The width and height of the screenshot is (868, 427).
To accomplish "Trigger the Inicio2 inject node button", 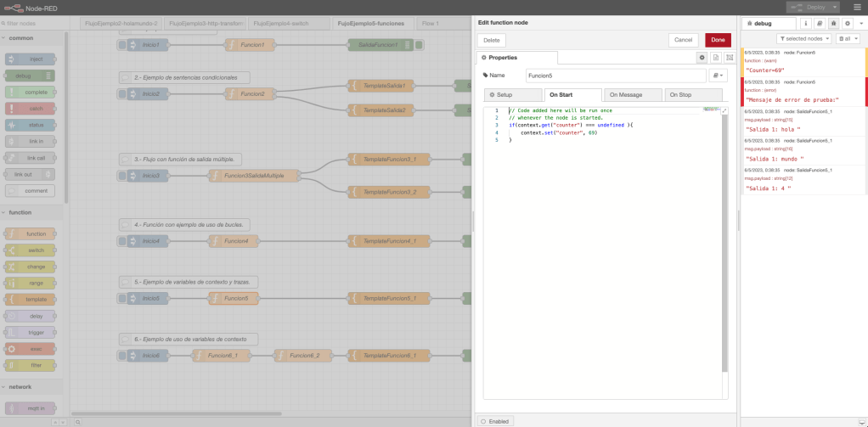I will coord(123,93).
